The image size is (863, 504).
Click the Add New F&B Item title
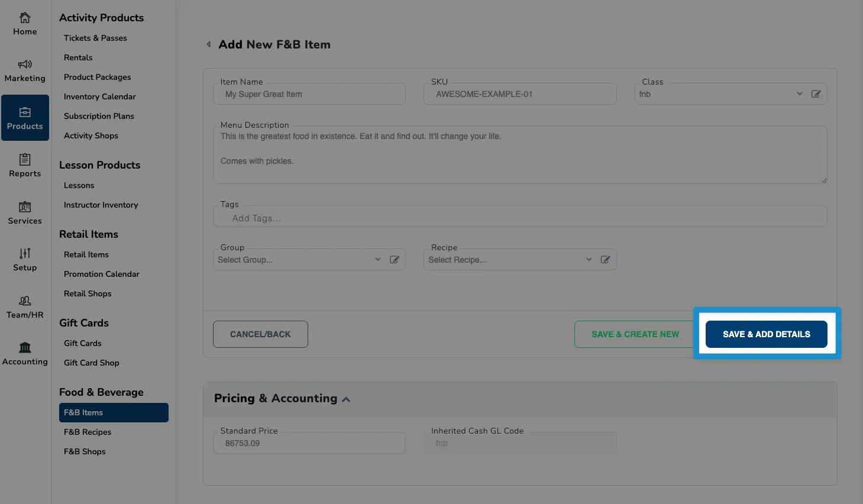pyautogui.click(x=274, y=44)
